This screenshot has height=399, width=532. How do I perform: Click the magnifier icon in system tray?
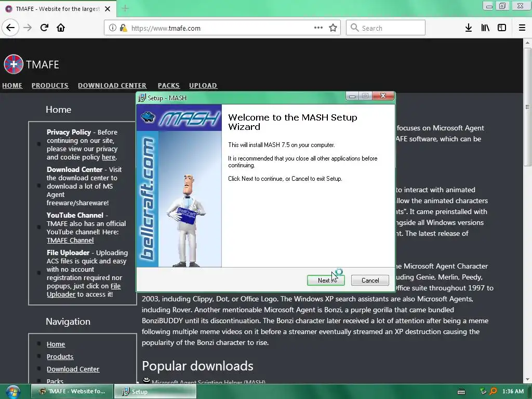(493, 391)
